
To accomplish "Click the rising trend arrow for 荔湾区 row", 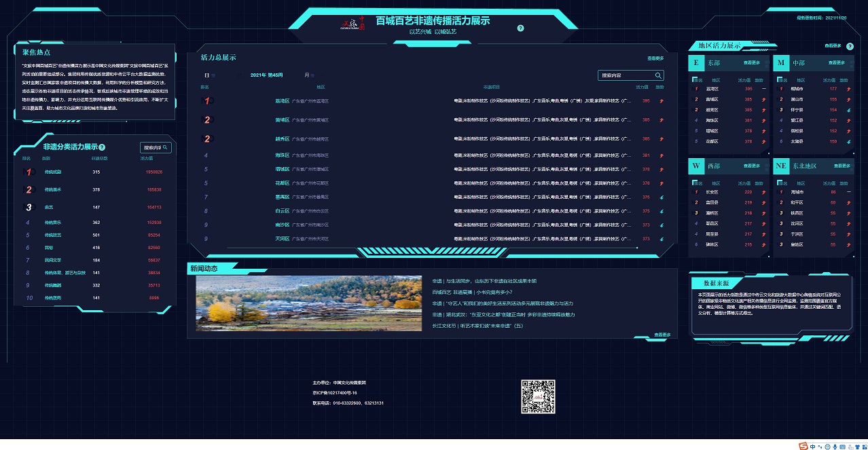I will 662,101.
